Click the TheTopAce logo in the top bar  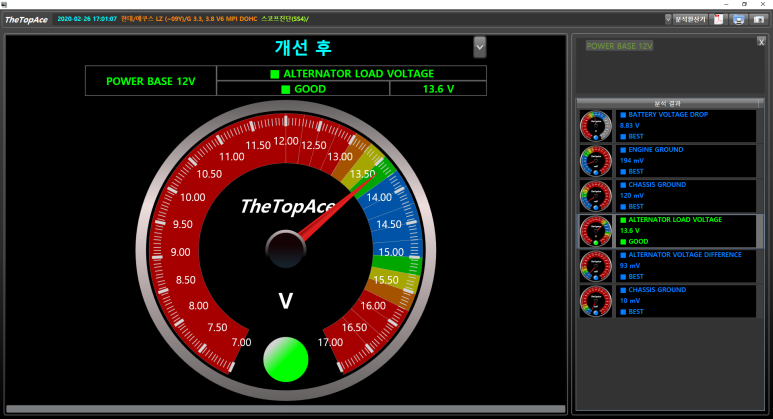26,20
